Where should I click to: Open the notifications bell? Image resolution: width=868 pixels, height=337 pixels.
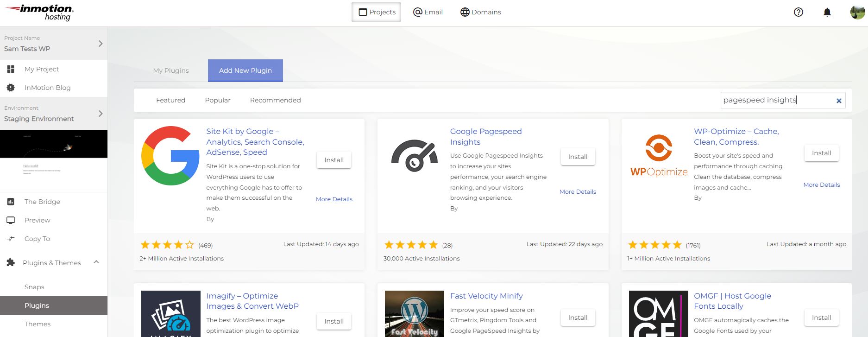point(827,12)
